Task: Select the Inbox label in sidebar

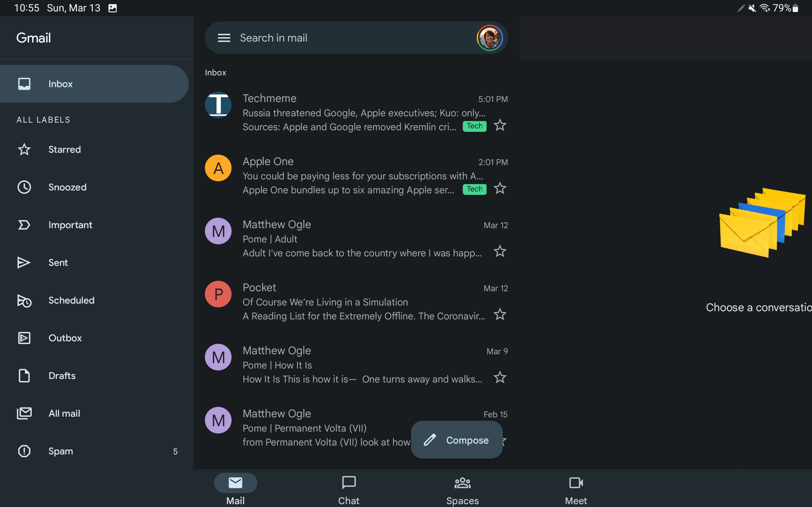Action: tap(60, 84)
